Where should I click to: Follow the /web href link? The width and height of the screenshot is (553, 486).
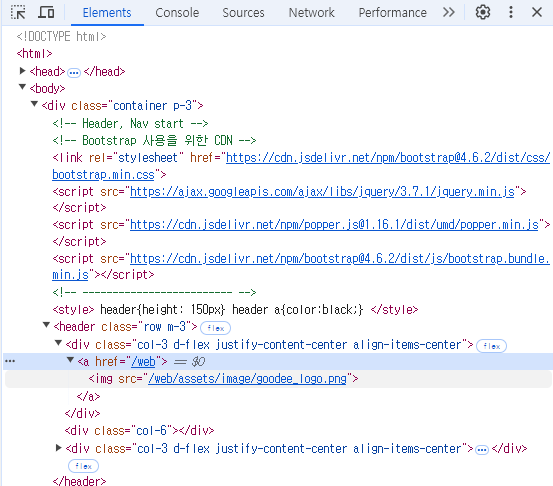point(143,362)
